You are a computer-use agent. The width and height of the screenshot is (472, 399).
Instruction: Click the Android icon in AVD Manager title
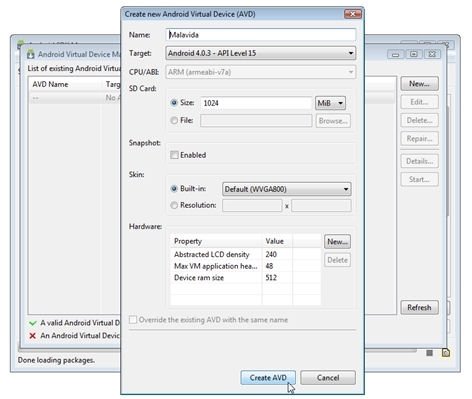pos(31,54)
